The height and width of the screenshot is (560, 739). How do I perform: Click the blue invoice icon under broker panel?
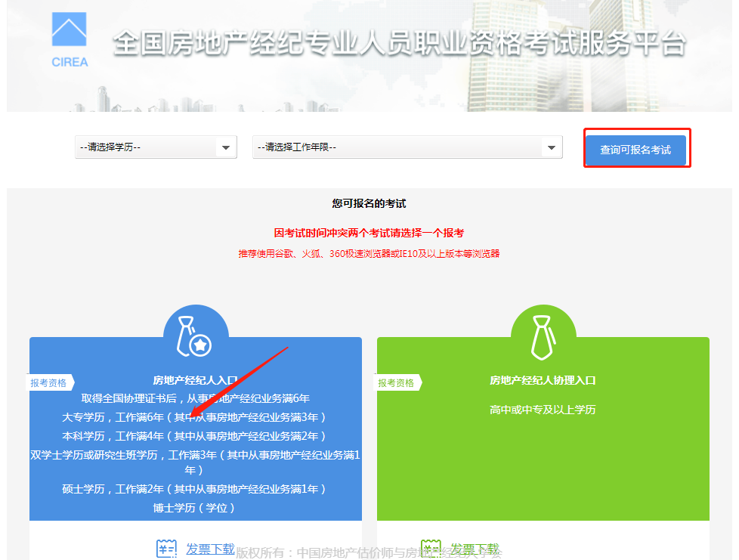tap(166, 549)
